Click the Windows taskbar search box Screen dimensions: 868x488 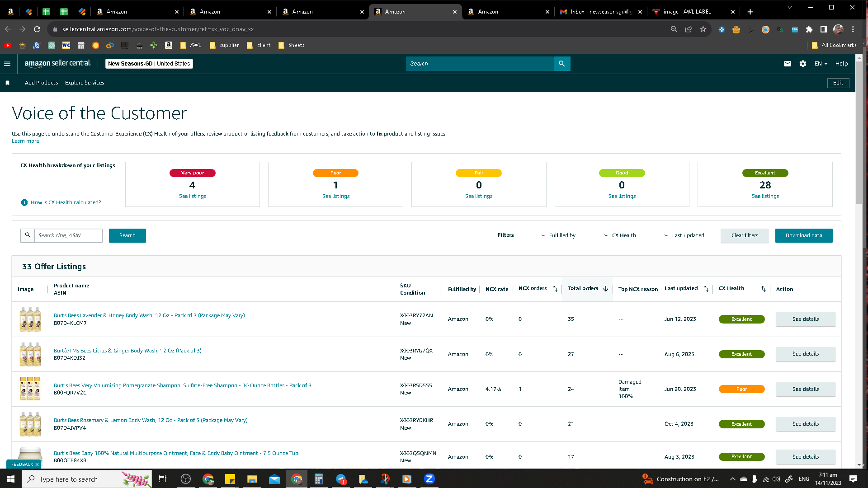coord(87,479)
